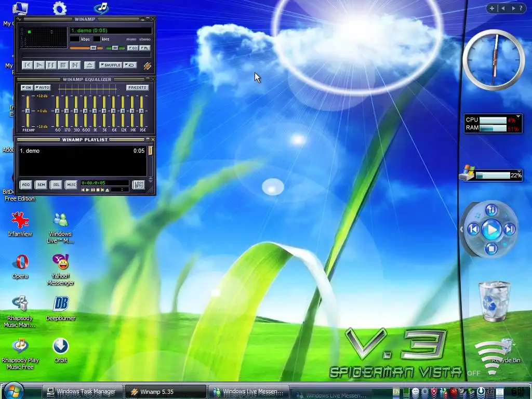The width and height of the screenshot is (532, 399).
Task: Toggle equalizer AUTO mode
Action: click(43, 87)
